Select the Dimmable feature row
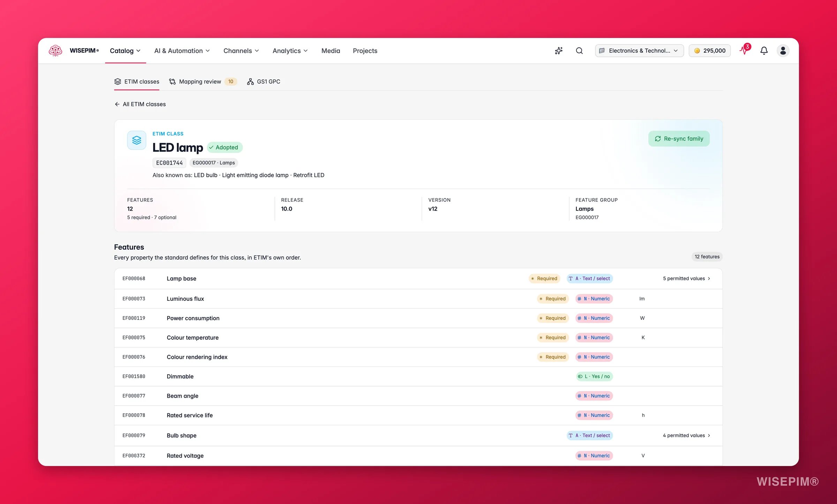 [x=418, y=376]
